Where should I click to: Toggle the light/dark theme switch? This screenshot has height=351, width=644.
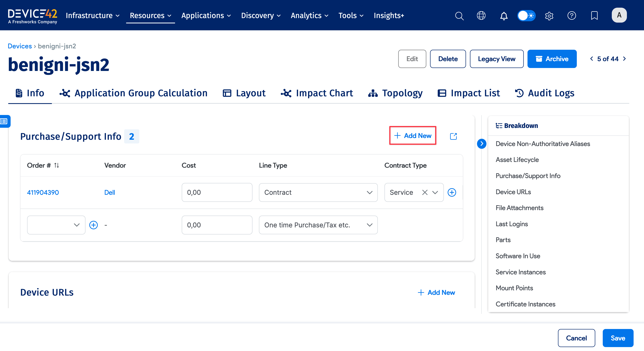click(x=526, y=16)
